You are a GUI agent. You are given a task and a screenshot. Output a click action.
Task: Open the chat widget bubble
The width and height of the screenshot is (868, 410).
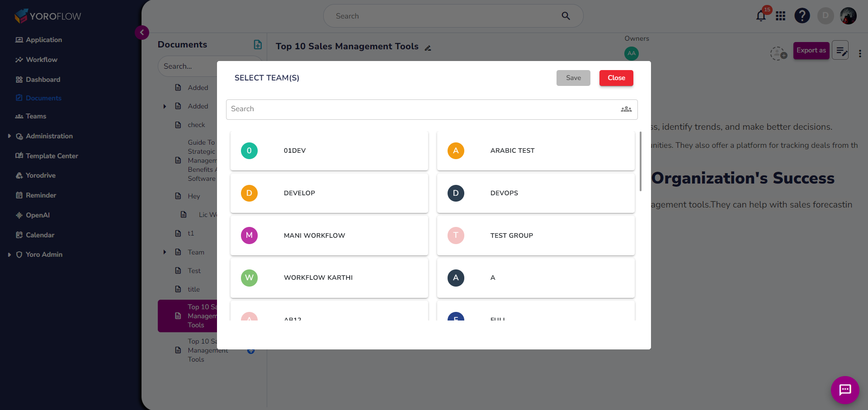click(x=845, y=390)
